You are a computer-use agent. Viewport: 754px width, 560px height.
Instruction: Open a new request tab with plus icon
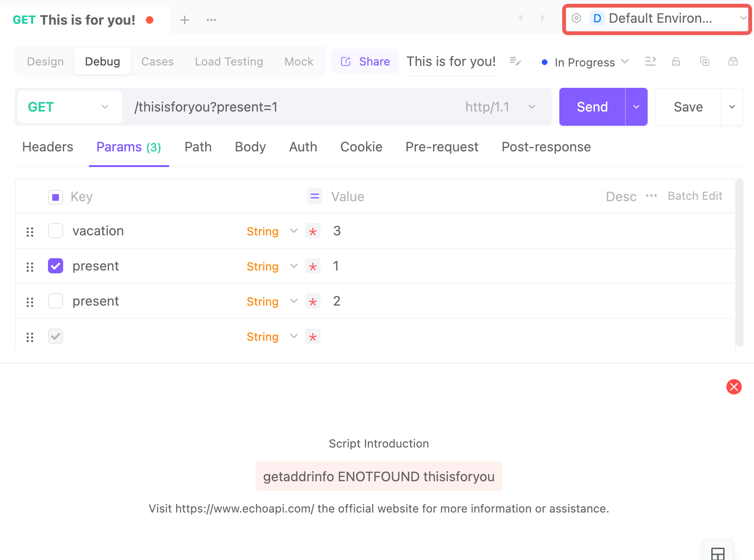tap(185, 20)
